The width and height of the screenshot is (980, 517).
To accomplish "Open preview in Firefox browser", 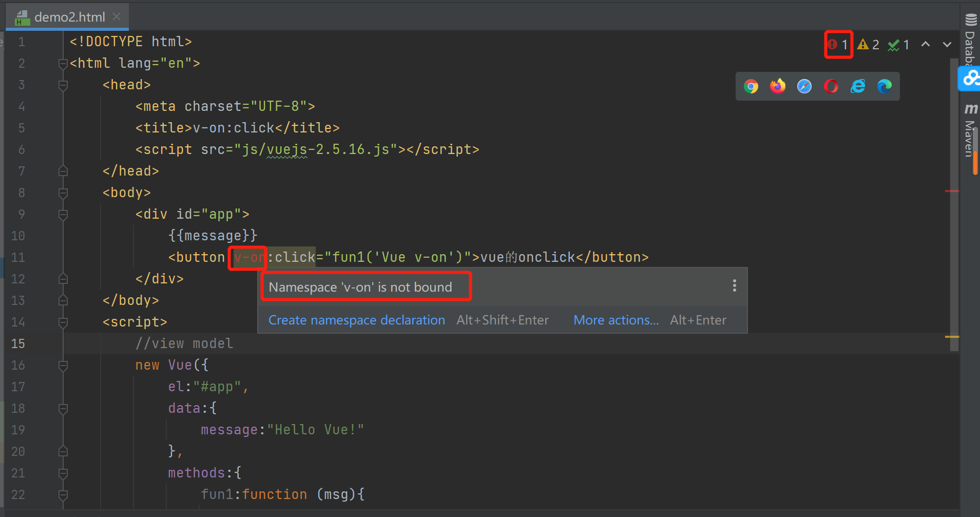I will click(x=778, y=86).
